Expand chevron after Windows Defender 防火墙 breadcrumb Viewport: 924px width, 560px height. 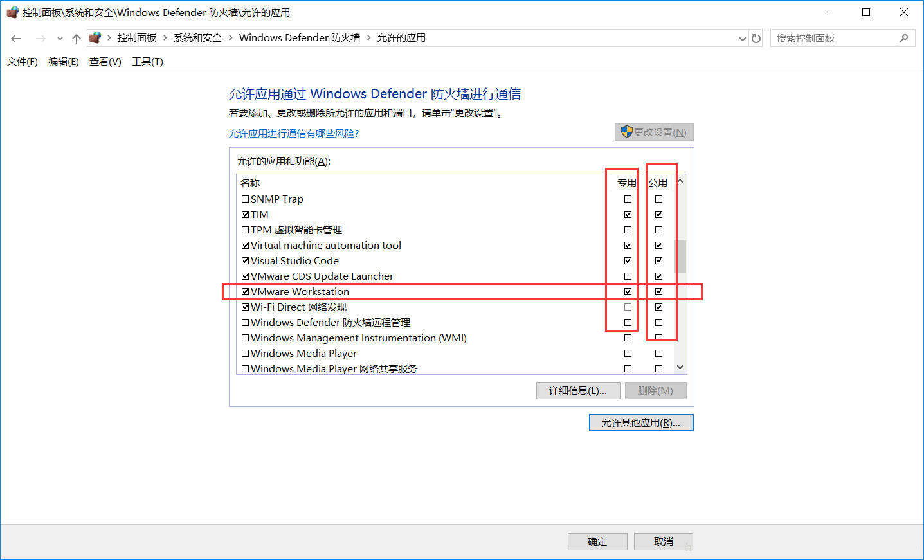[369, 38]
